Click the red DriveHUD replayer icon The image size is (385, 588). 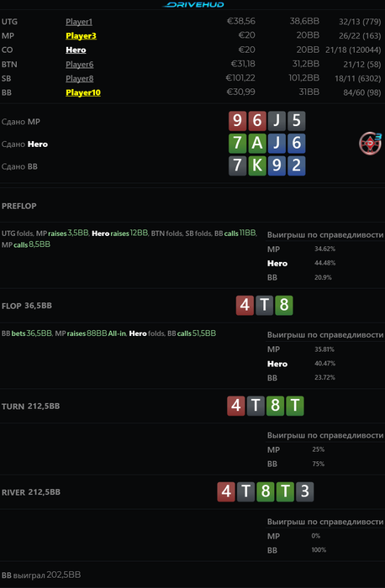coord(370,143)
